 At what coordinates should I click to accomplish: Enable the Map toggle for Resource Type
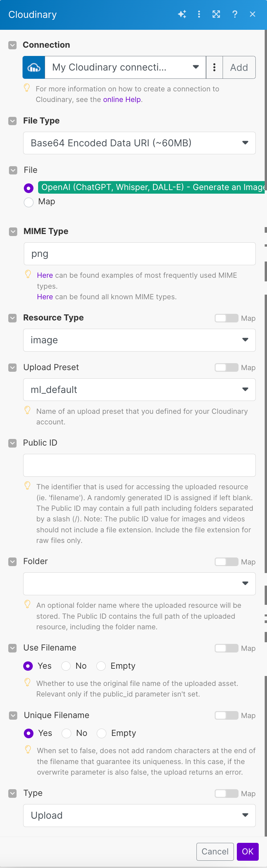pos(226,318)
